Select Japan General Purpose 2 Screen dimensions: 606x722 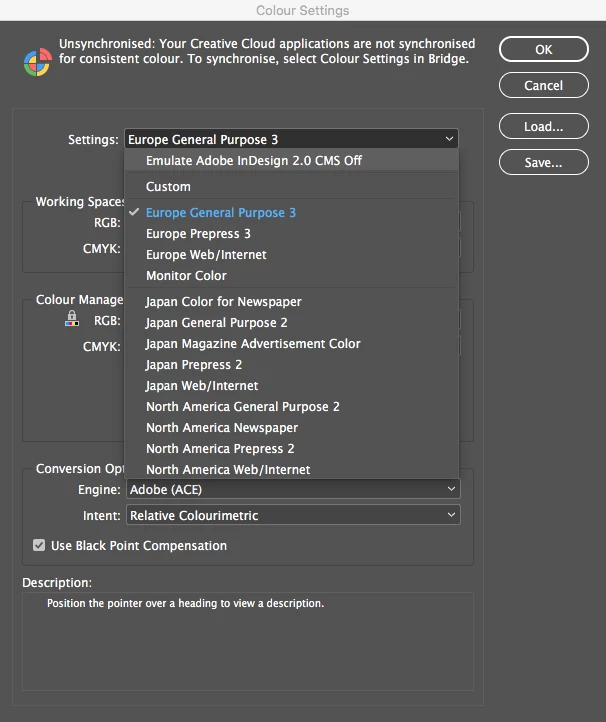click(x=291, y=323)
